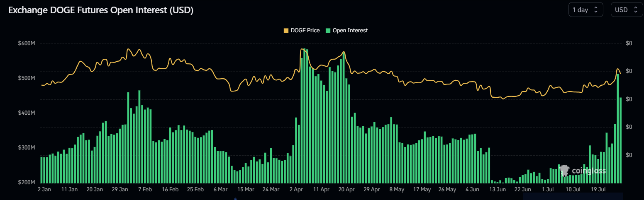Click the $300M y-axis label
Image resolution: width=644 pixels, height=200 pixels.
[26, 147]
